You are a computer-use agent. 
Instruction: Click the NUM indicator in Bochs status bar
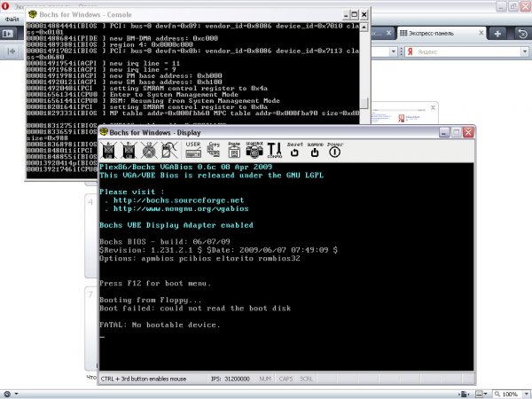[x=264, y=379]
